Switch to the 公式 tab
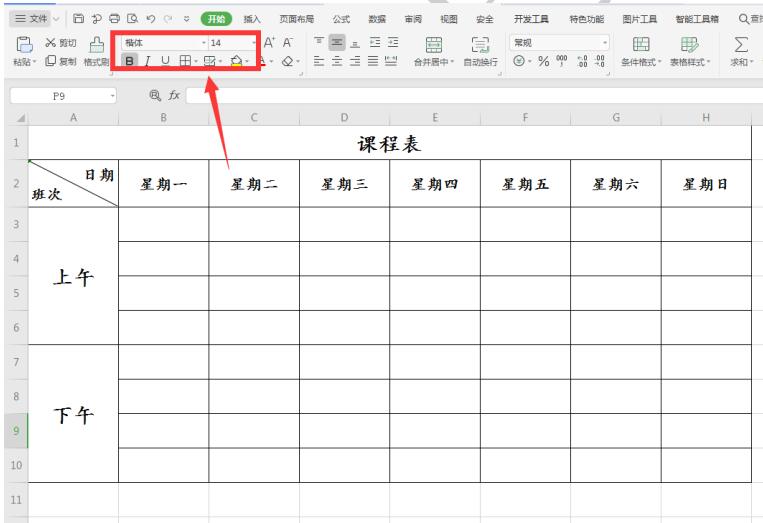Screen dimensions: 763x523 [341, 19]
